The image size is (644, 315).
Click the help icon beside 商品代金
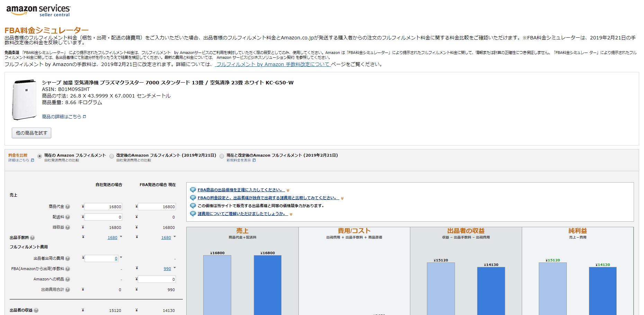[68, 207]
